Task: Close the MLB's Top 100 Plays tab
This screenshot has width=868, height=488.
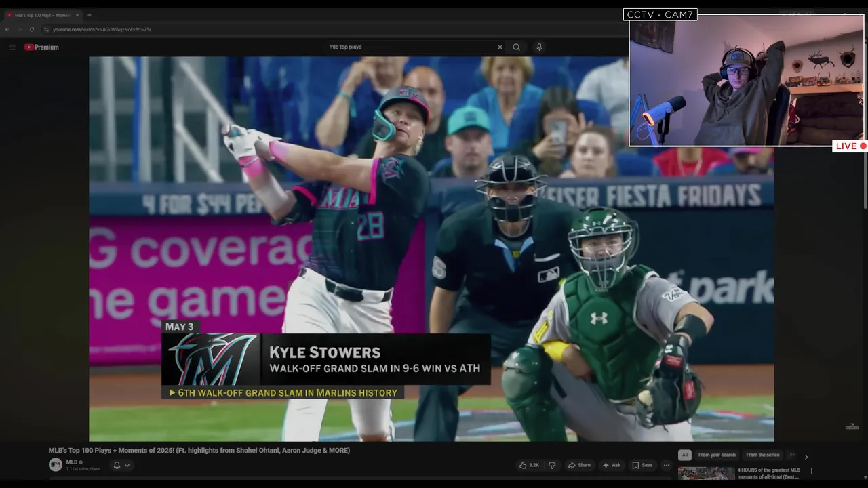Action: (77, 15)
